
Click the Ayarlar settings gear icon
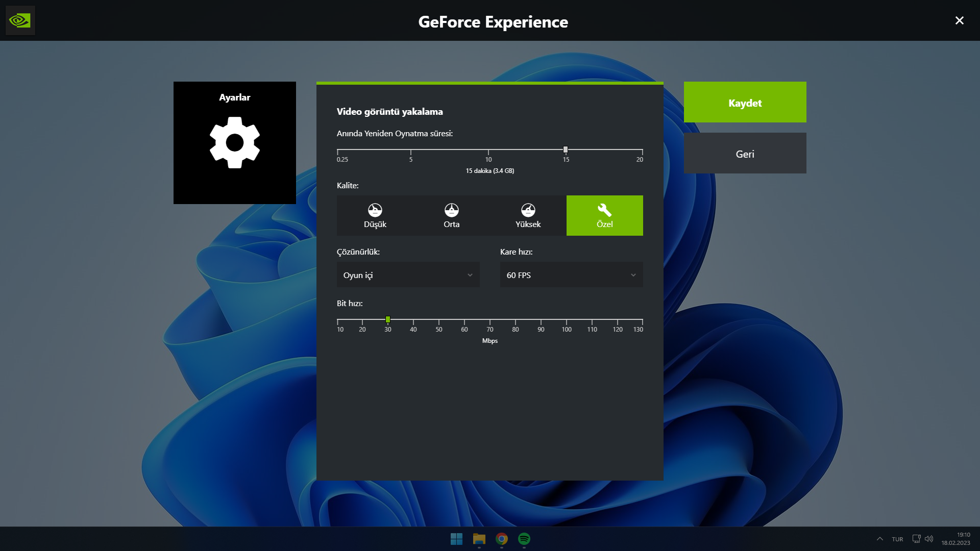[x=234, y=142]
